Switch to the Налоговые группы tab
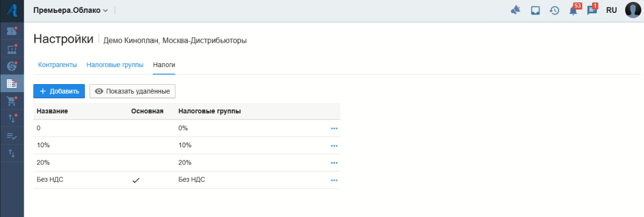644x217 pixels. pyautogui.click(x=115, y=65)
